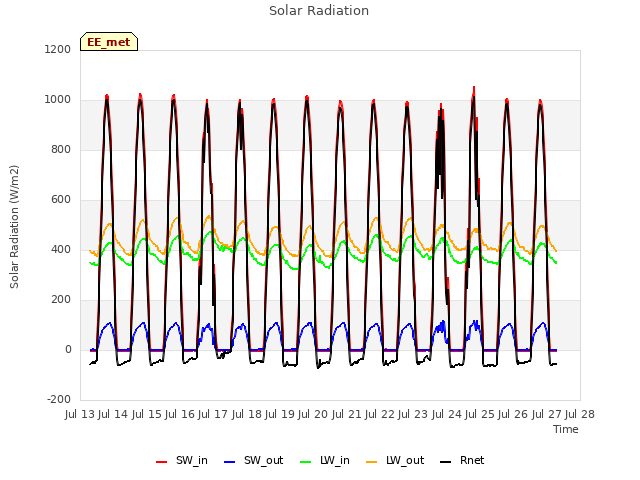Click the Jul 19 x-axis tick label
Image resolution: width=640 pixels, height=480 pixels.
click(x=280, y=414)
